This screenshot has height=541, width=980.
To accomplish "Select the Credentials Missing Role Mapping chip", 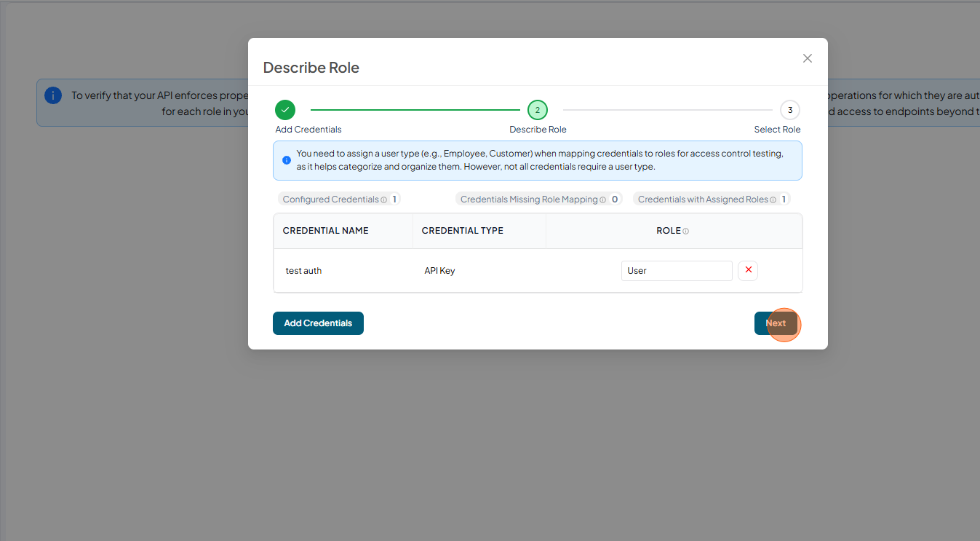I will click(538, 199).
